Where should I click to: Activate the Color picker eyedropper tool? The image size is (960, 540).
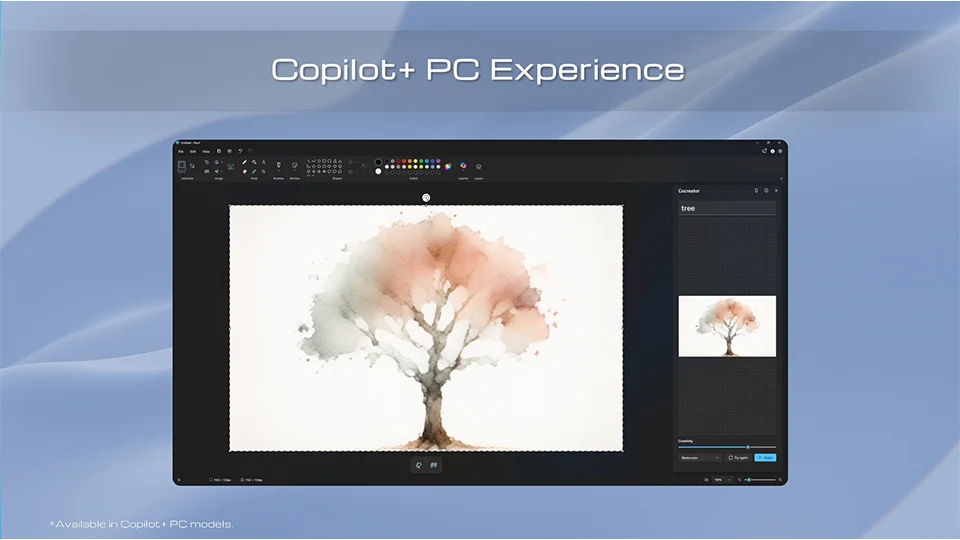click(254, 171)
